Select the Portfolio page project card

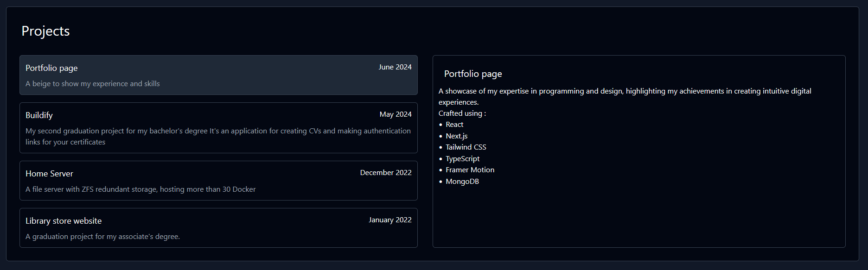[x=218, y=75]
